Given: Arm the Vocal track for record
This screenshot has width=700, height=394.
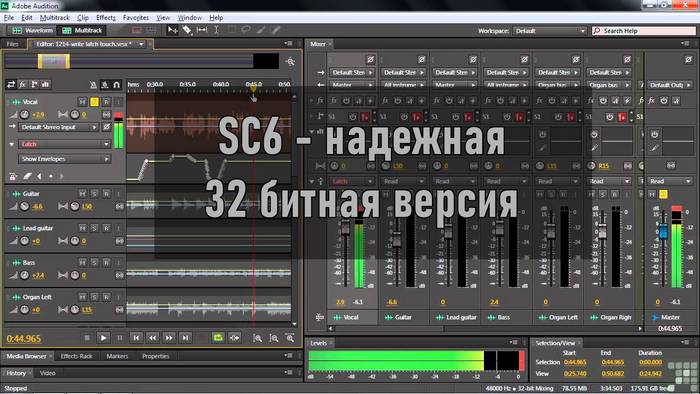Looking at the screenshot, I should [106, 102].
